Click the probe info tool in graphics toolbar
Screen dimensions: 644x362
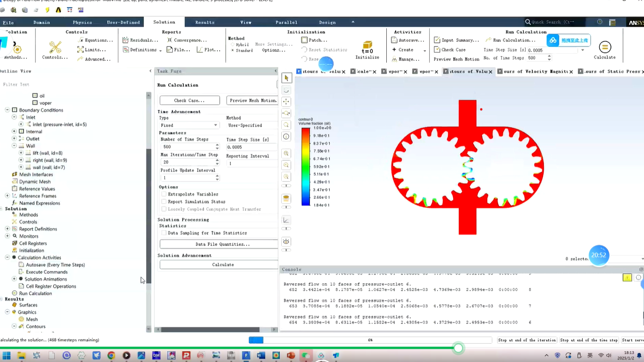point(286,137)
